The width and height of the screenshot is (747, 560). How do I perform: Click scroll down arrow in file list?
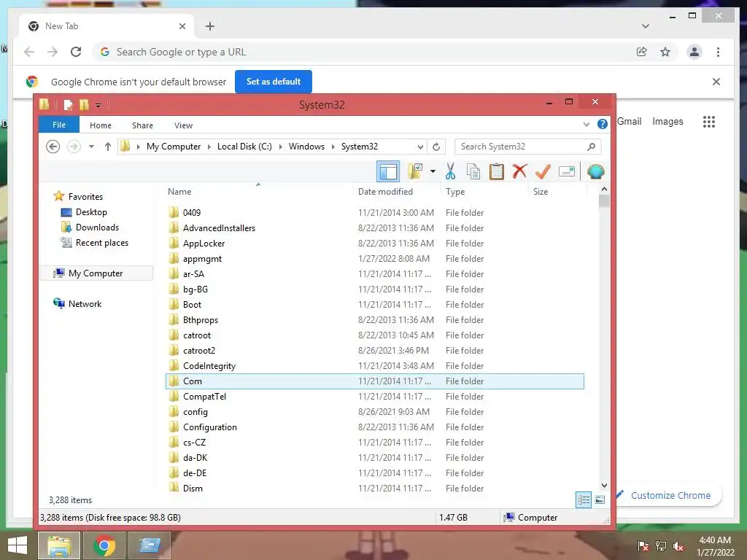(604, 485)
